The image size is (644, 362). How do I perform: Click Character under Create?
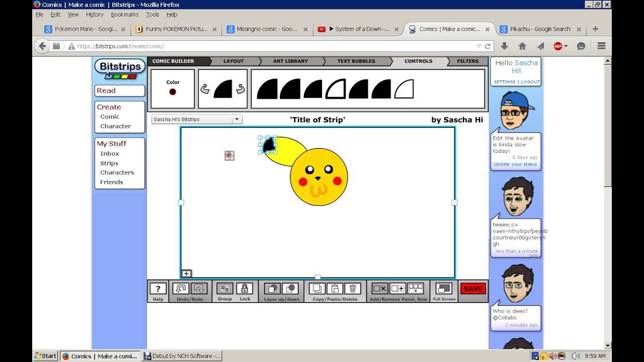point(116,126)
